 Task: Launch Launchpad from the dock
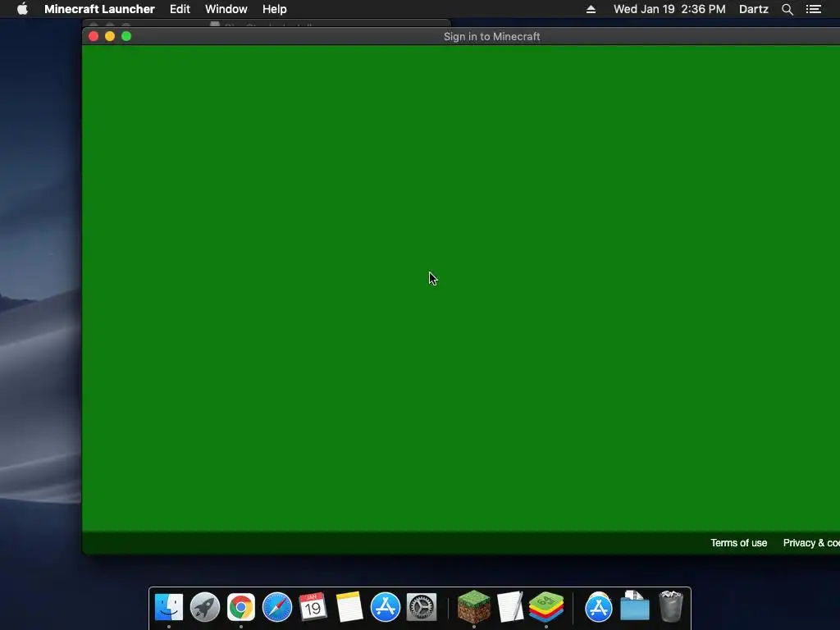(205, 607)
